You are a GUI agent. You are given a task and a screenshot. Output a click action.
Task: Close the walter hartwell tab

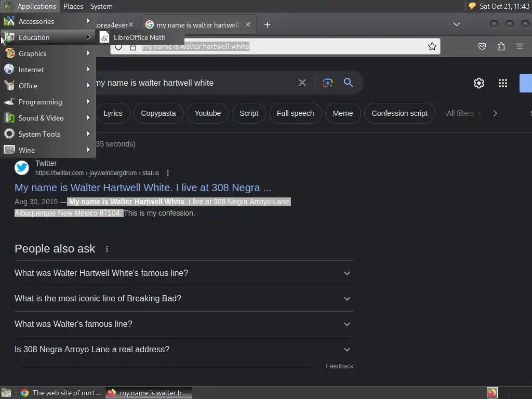point(248,24)
